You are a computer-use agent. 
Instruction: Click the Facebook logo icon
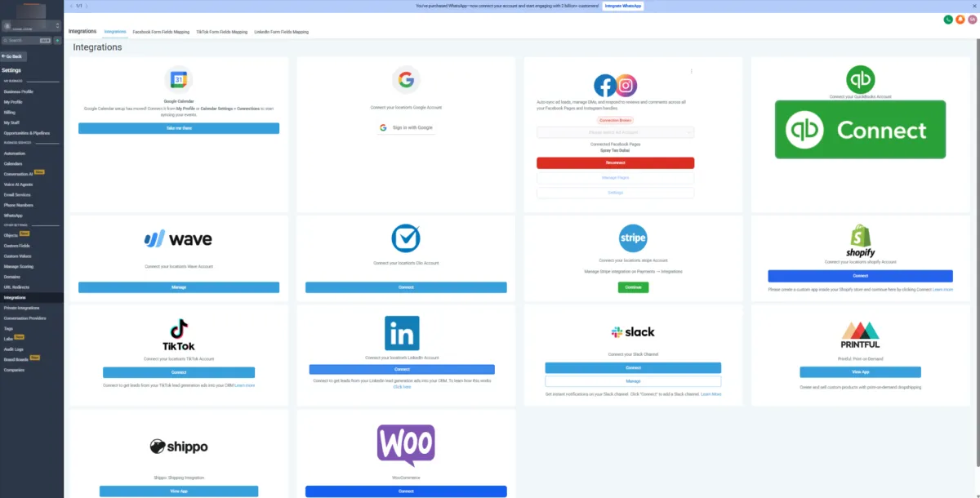605,85
